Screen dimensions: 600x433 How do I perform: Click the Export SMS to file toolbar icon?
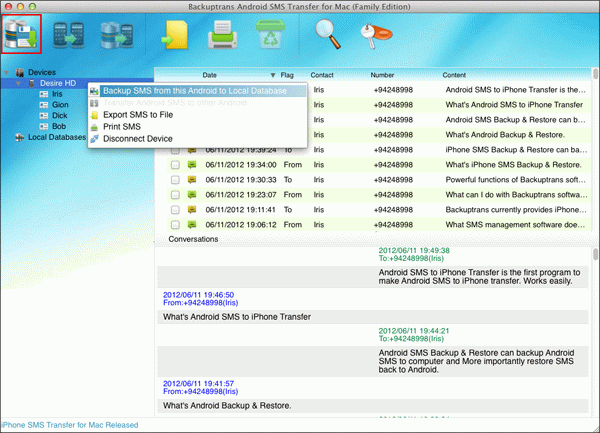174,35
